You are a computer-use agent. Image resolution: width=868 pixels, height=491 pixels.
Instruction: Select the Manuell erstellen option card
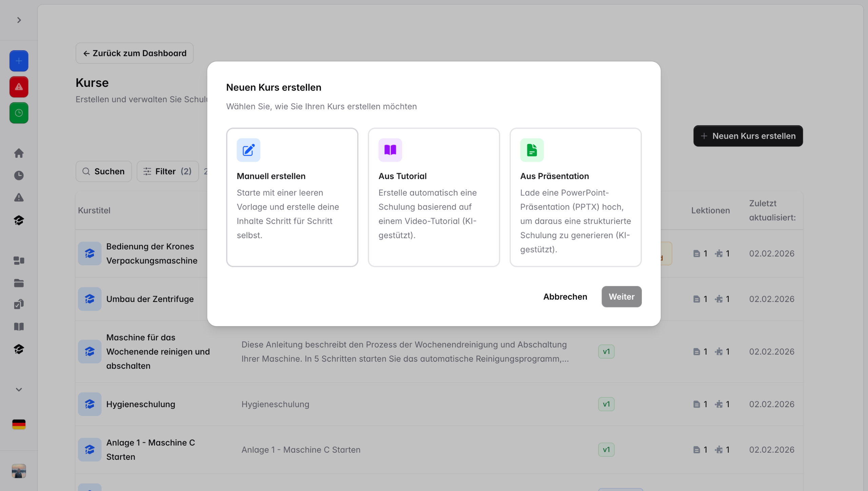292,197
